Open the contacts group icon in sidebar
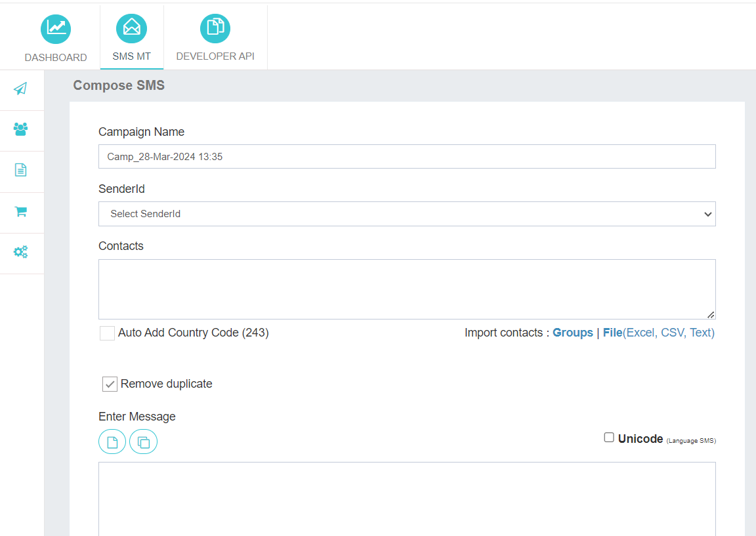 (21, 129)
